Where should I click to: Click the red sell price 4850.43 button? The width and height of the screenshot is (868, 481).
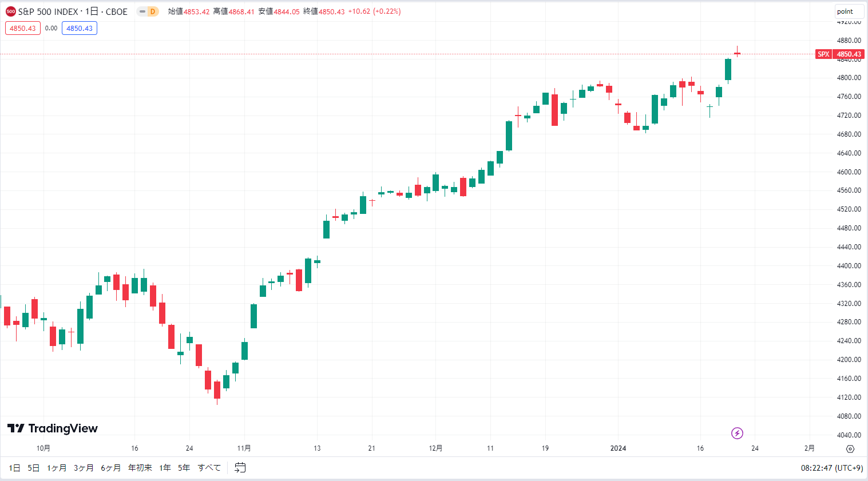click(23, 28)
